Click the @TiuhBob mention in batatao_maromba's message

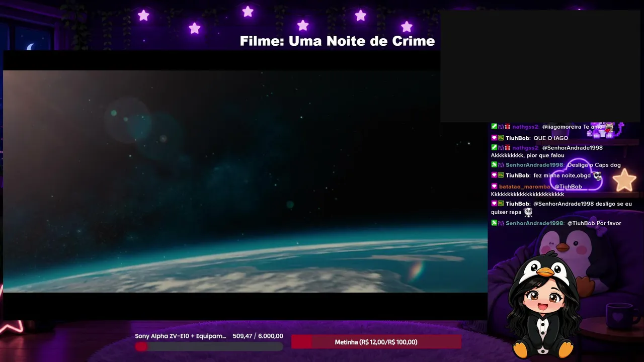point(568,187)
